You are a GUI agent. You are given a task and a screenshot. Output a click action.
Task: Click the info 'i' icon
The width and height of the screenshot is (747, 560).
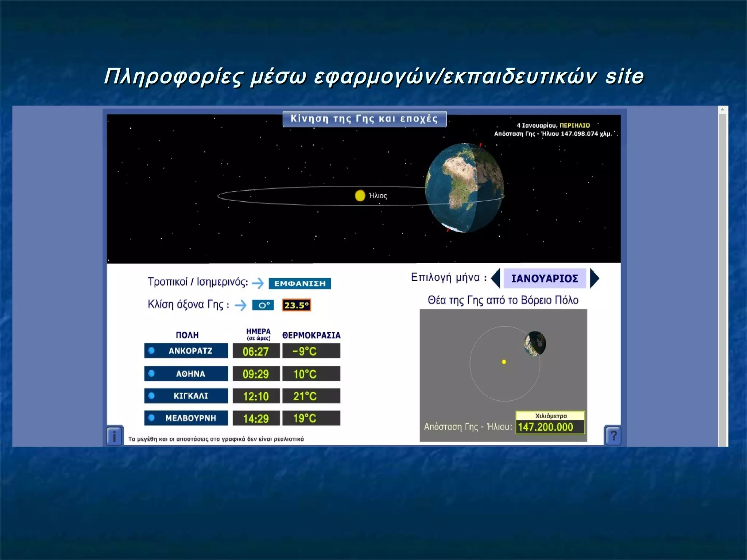[114, 436]
